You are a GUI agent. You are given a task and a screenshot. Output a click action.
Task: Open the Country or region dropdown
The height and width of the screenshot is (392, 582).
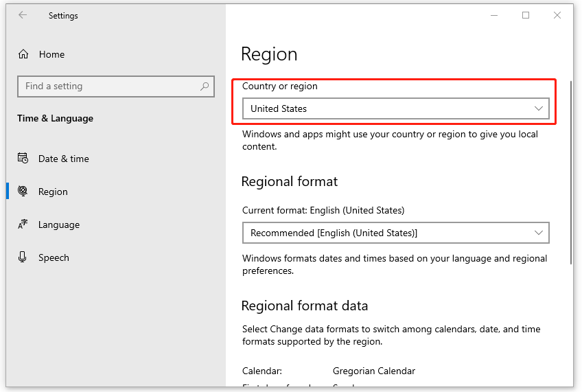tap(396, 108)
